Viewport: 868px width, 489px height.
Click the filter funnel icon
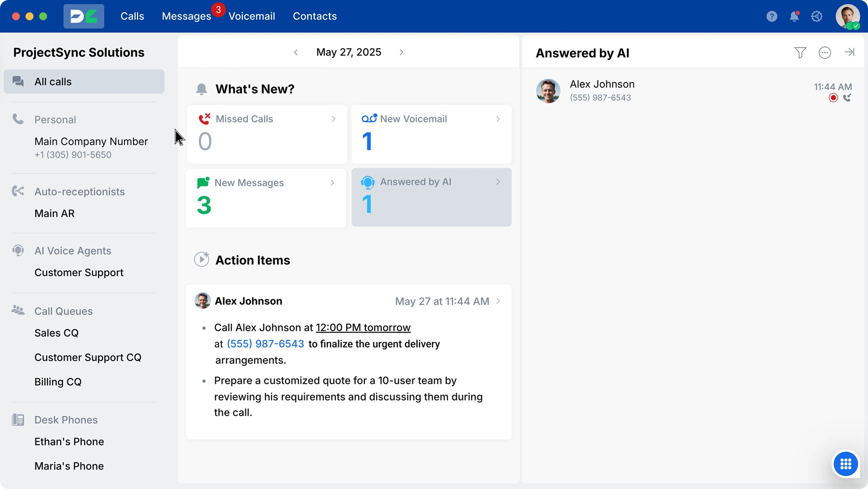click(800, 53)
